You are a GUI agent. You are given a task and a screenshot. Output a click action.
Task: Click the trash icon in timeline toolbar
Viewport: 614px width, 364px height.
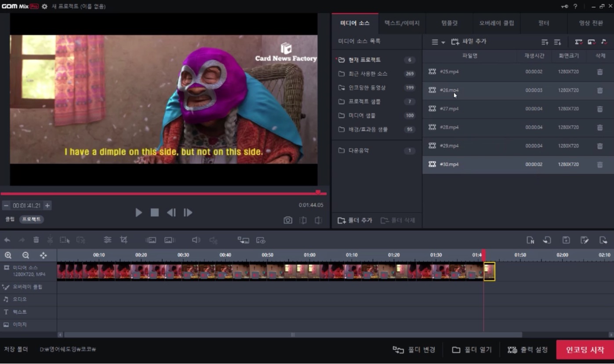(36, 240)
